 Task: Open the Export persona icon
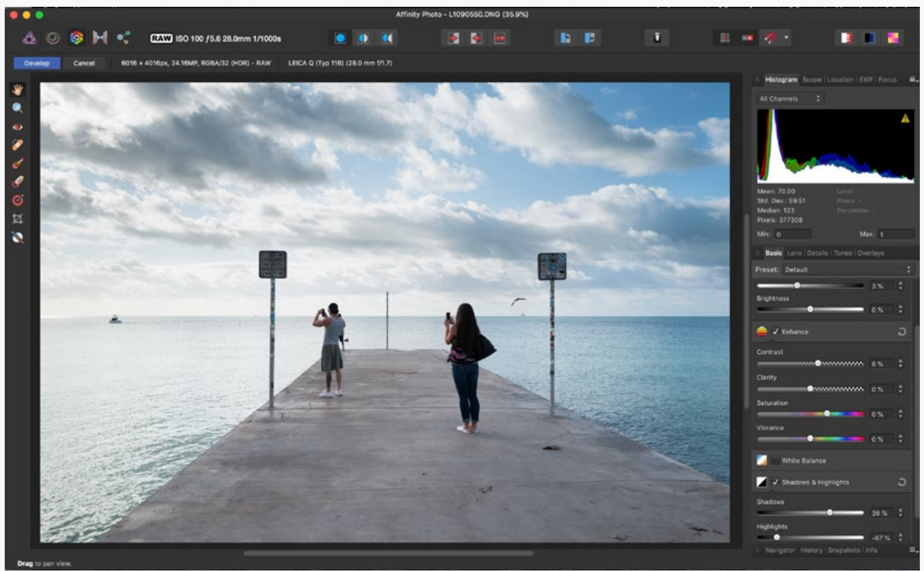tap(123, 38)
